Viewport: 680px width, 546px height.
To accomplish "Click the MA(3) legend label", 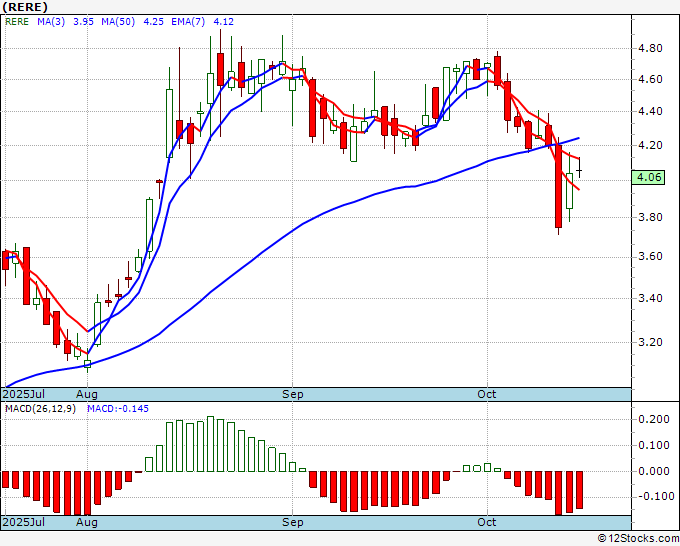I will click(51, 22).
